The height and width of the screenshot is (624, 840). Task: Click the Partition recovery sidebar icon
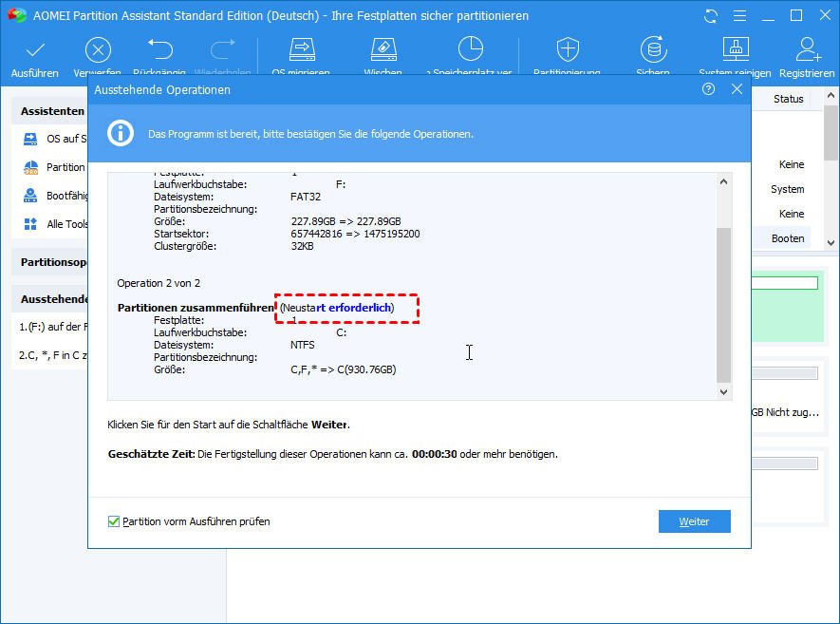tap(30, 168)
